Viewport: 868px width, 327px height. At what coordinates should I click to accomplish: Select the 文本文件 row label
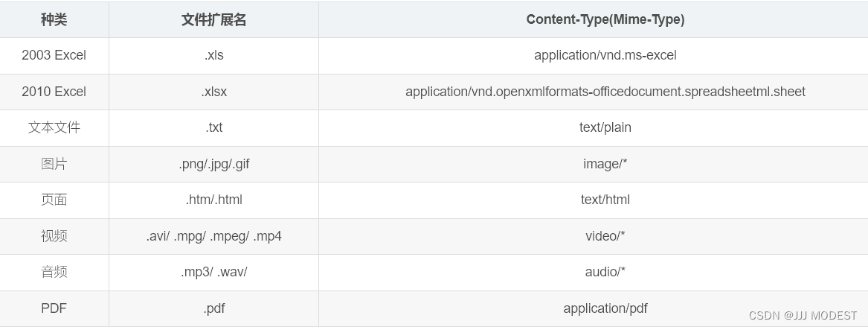point(54,127)
